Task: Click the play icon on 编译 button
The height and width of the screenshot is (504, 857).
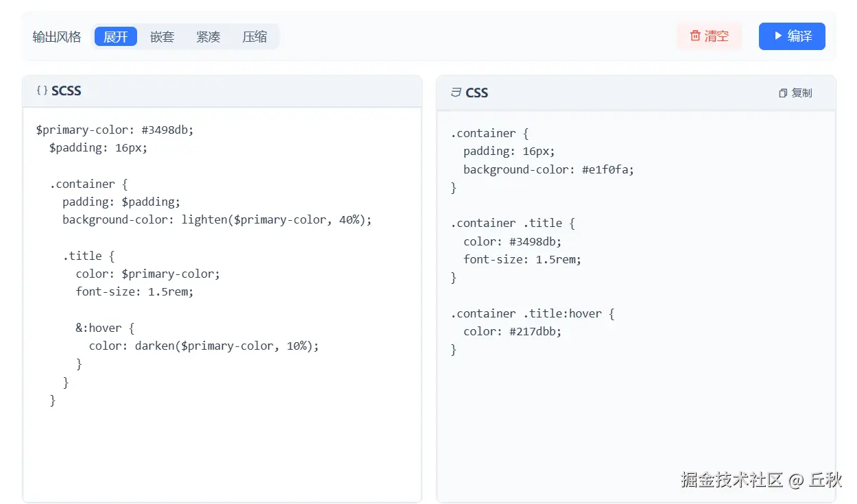Action: point(778,36)
